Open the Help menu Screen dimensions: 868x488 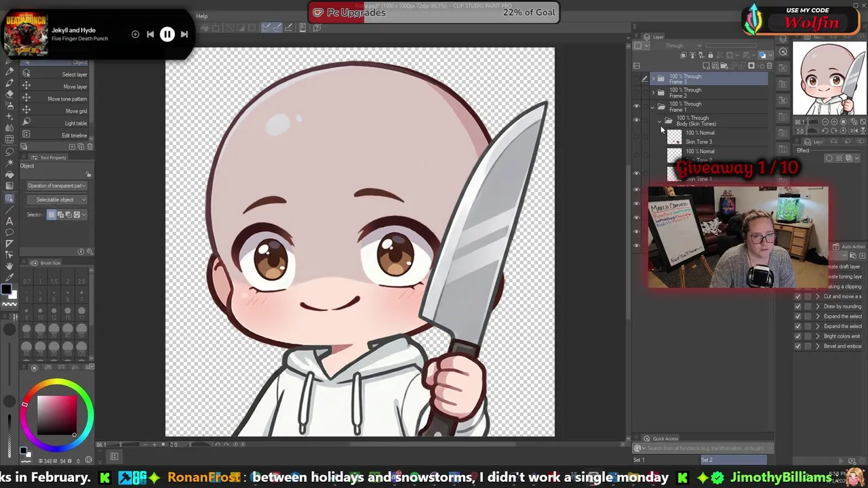click(202, 16)
